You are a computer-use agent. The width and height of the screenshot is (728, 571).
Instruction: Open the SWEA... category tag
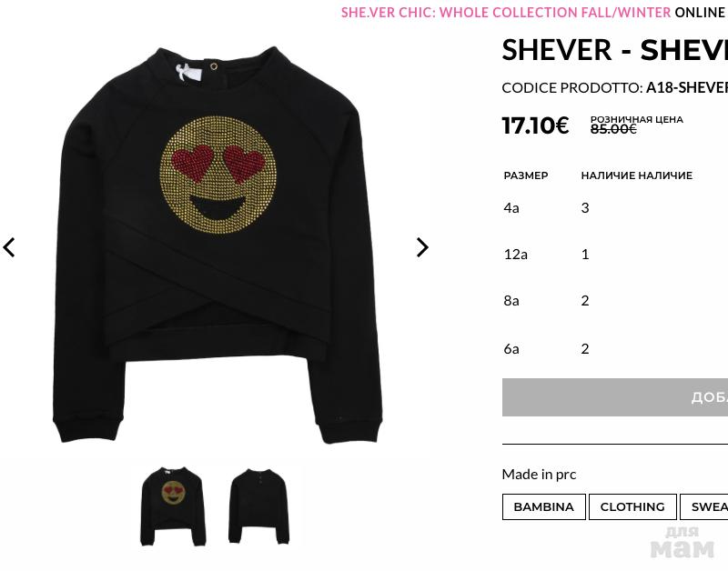point(703,506)
